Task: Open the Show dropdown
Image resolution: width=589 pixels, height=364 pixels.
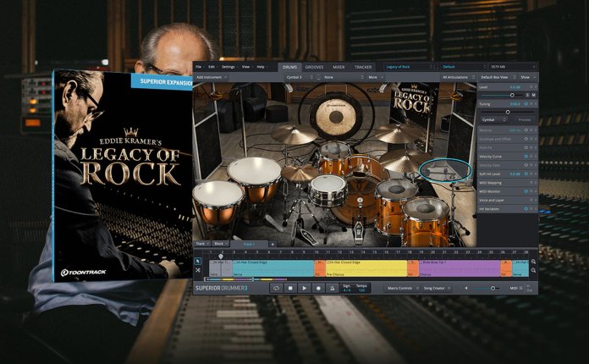Action: 527,77
